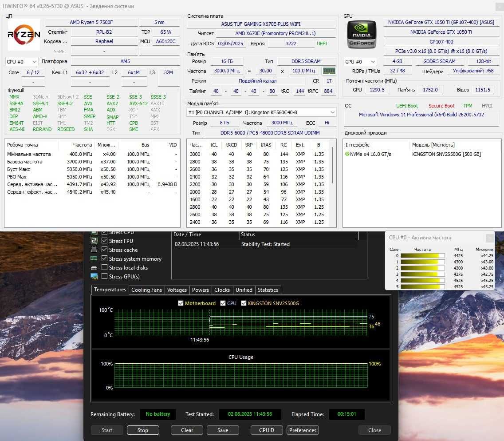Click the drive icon beside Stress local disks
The width and height of the screenshot is (504, 441).
94,268
